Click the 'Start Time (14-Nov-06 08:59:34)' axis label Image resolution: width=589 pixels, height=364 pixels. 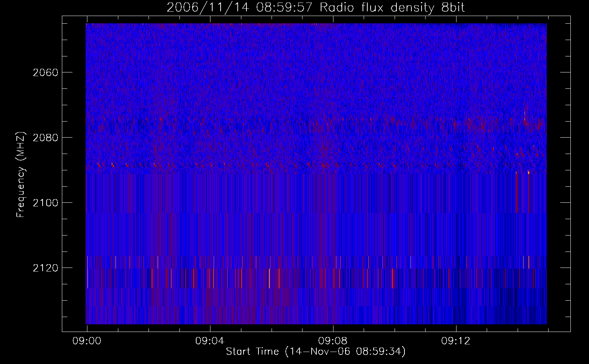pos(316,352)
